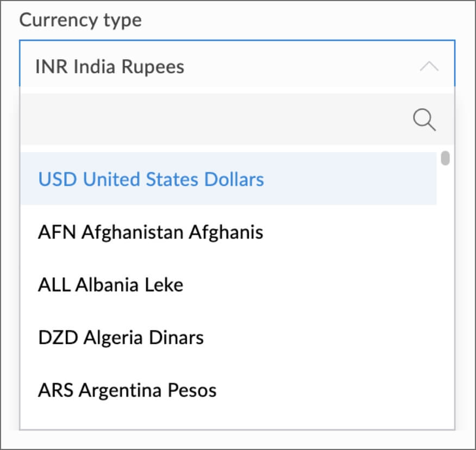Choose ARS Argentina Pesos currency
This screenshot has width=476, height=450.
click(127, 390)
